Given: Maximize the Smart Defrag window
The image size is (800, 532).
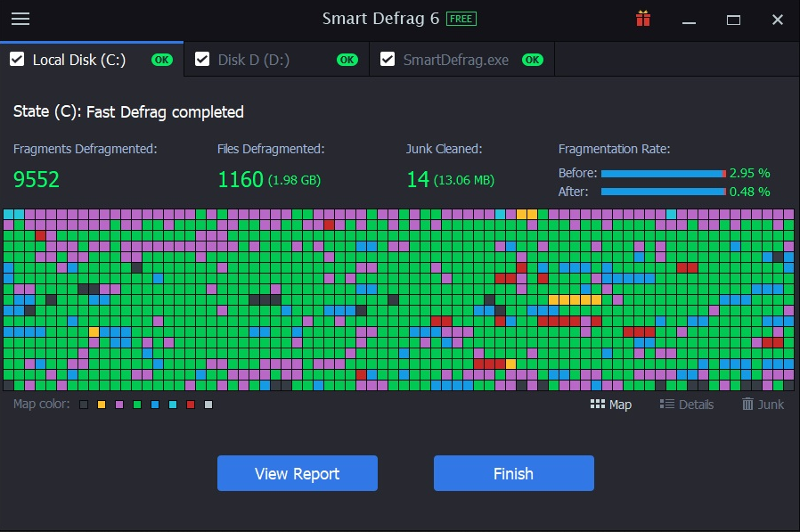Looking at the screenshot, I should pos(734,20).
